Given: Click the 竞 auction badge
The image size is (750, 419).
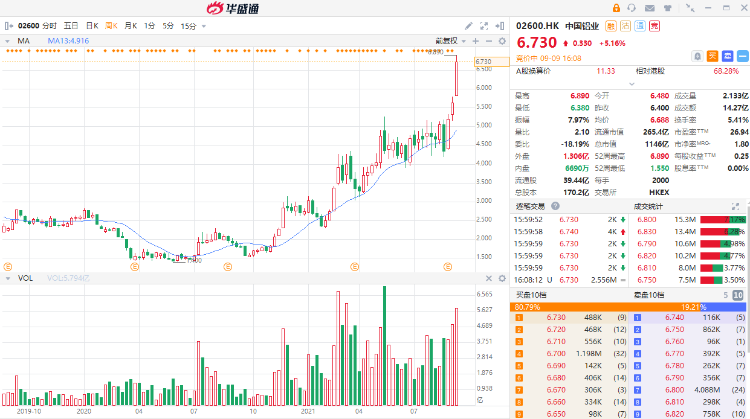Looking at the screenshot, I should click(654, 26).
